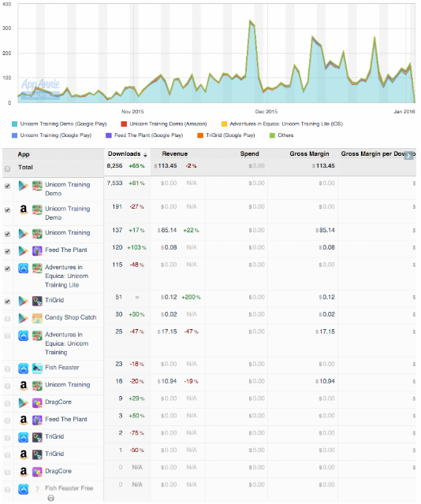The height and width of the screenshot is (504, 421).
Task: Click Google Play icon for Unicorn Training Demo
Action: (23, 186)
